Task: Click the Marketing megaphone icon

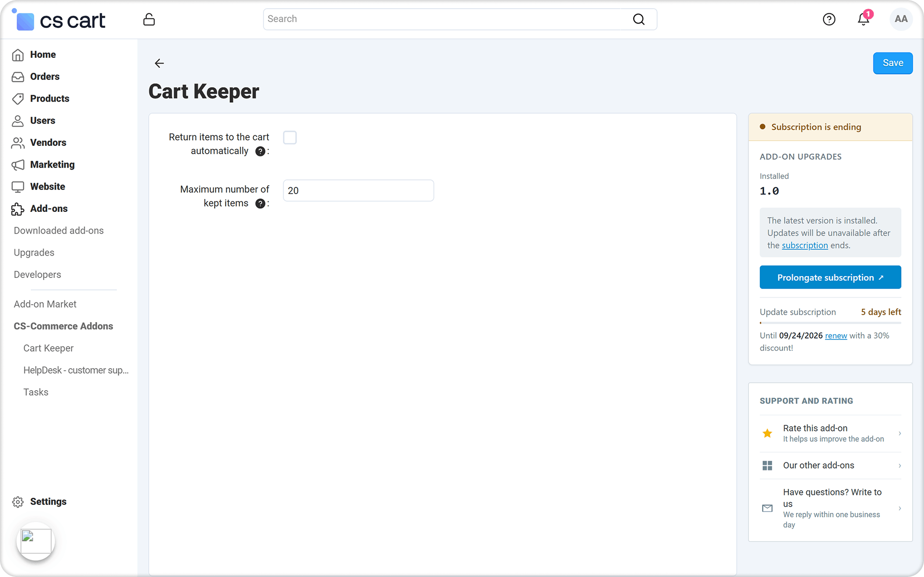Action: [x=18, y=165]
